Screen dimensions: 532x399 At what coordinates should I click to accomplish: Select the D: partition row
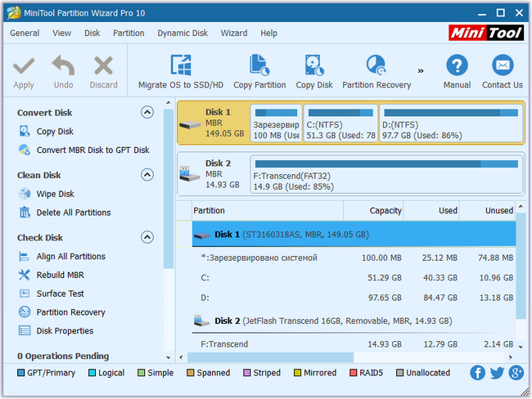click(354, 298)
